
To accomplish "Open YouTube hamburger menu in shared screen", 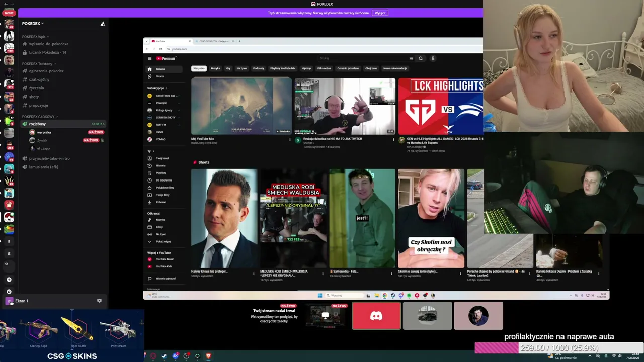I will (149, 59).
